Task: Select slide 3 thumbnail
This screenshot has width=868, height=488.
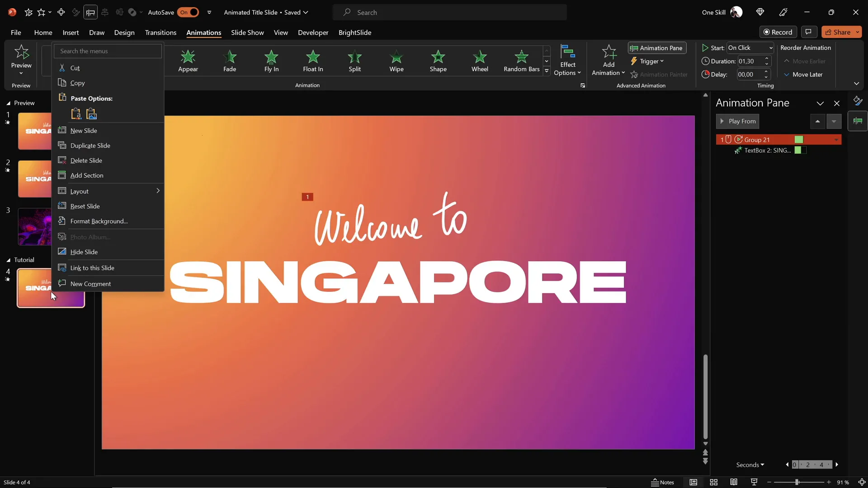Action: [x=34, y=226]
